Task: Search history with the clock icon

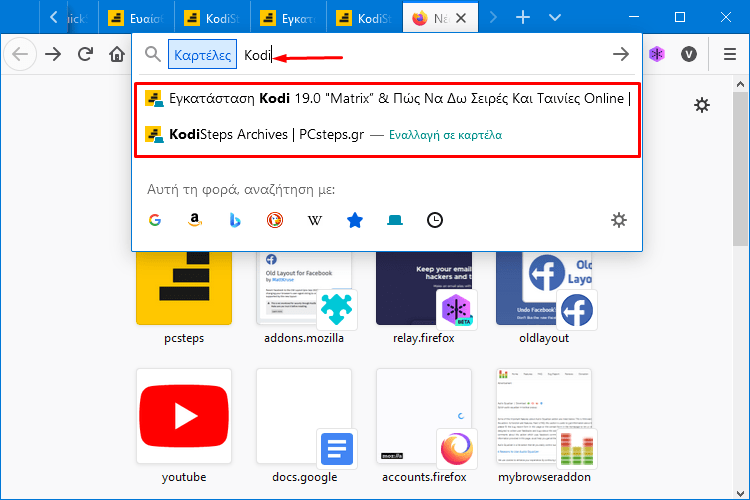Action: 434,220
